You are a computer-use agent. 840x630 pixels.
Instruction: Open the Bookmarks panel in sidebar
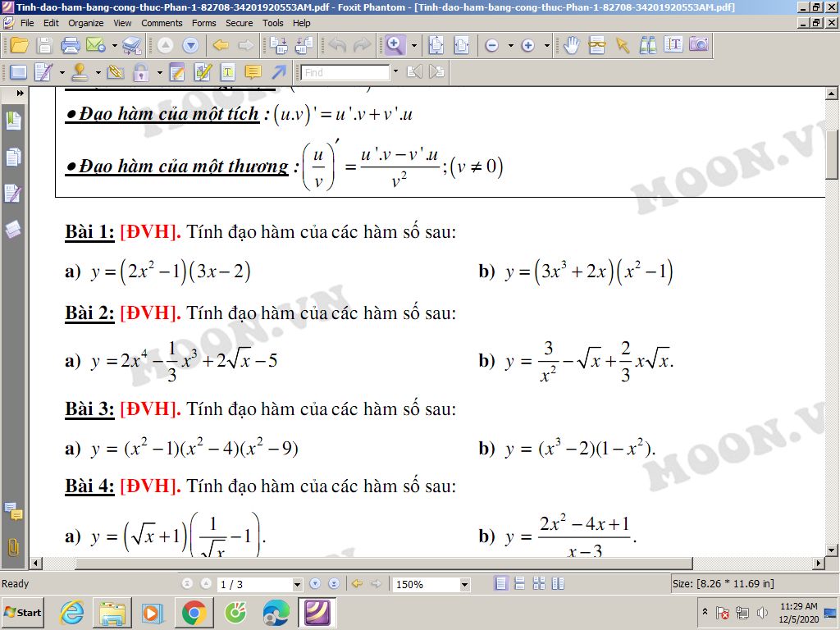point(13,121)
